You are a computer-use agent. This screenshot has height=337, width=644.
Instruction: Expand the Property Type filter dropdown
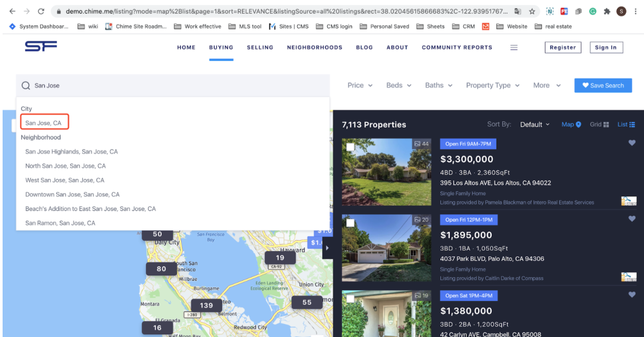point(493,85)
